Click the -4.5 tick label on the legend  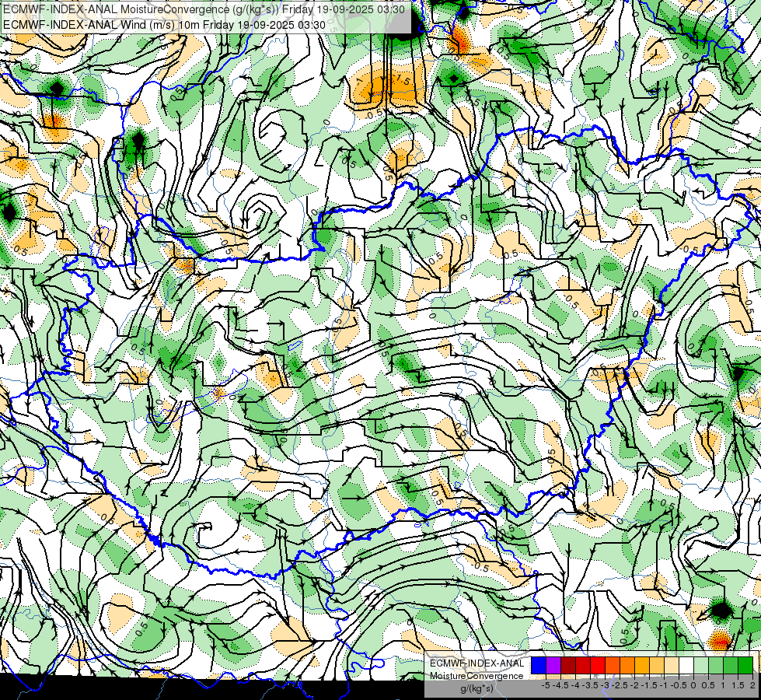pyautogui.click(x=560, y=685)
